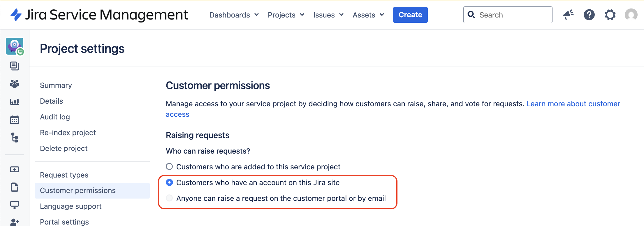
Task: Open Learn more about customer access link
Action: coord(573,104)
